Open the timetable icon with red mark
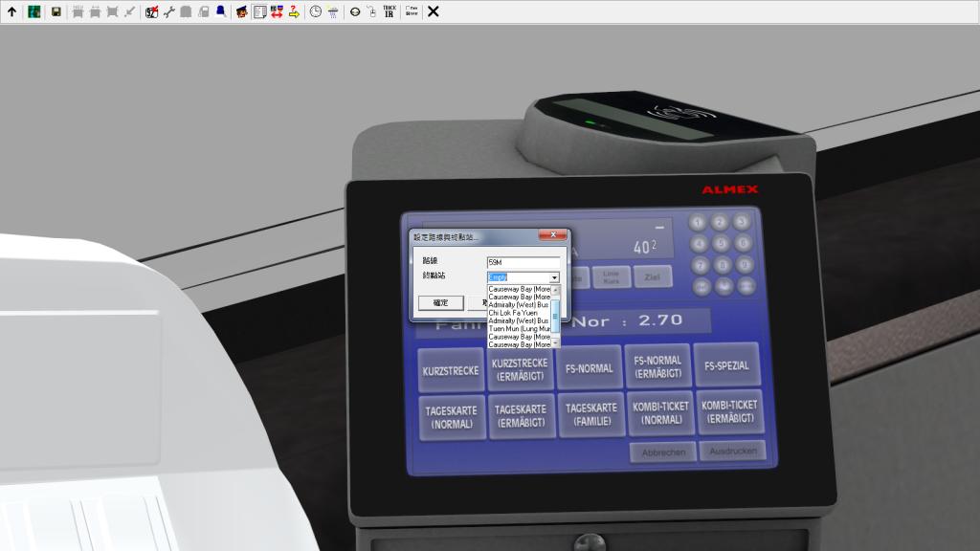This screenshot has width=980, height=551. (151, 11)
